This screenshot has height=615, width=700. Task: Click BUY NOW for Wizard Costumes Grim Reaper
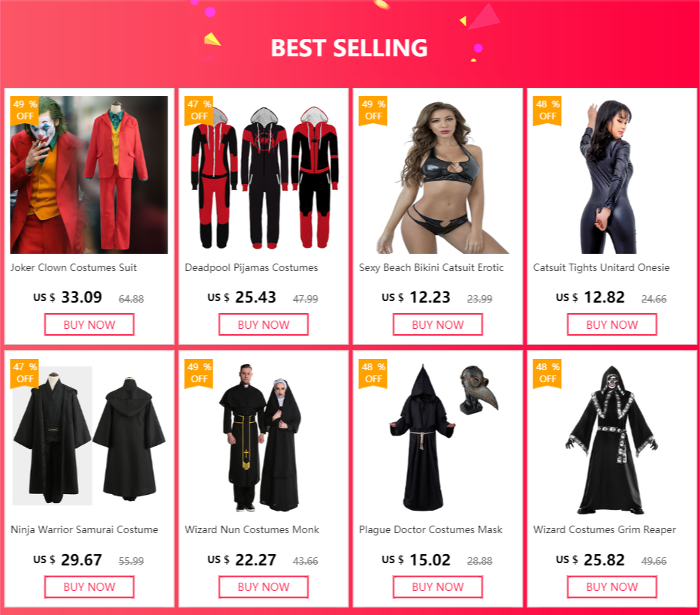[x=611, y=587]
